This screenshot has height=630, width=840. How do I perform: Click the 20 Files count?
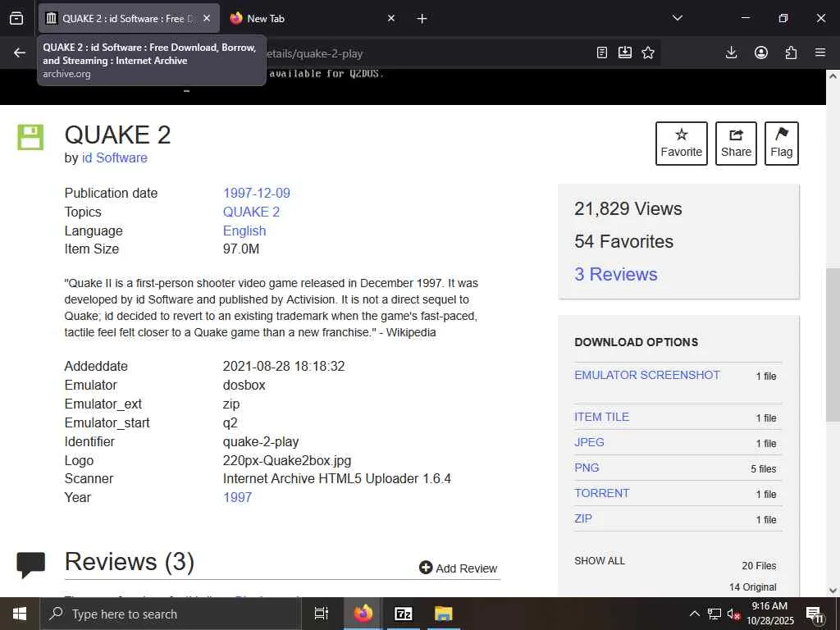point(759,566)
